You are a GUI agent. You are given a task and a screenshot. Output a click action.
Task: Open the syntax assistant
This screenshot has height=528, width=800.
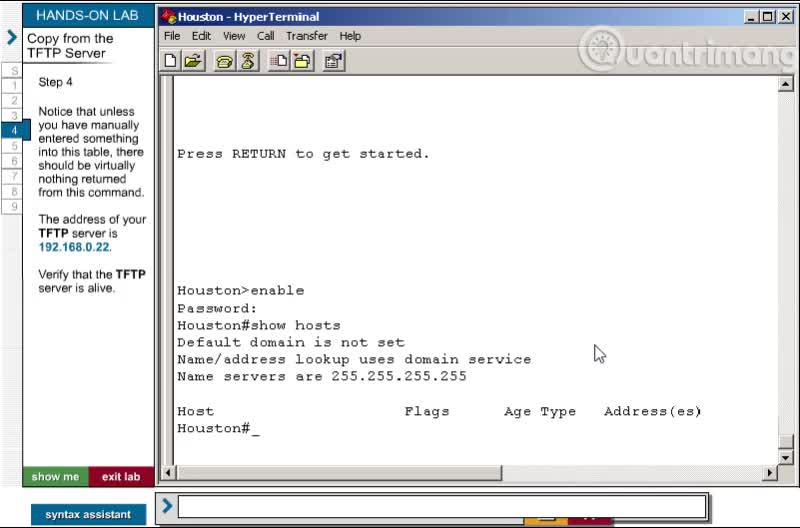point(88,514)
